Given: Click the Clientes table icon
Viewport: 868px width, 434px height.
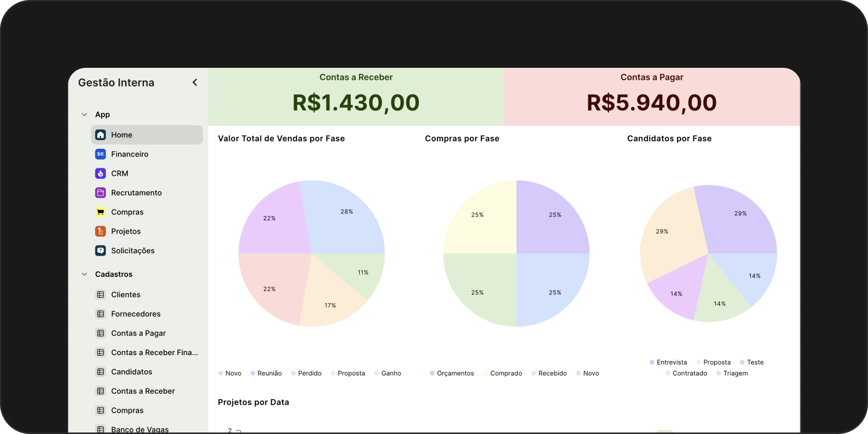Looking at the screenshot, I should pos(100,295).
